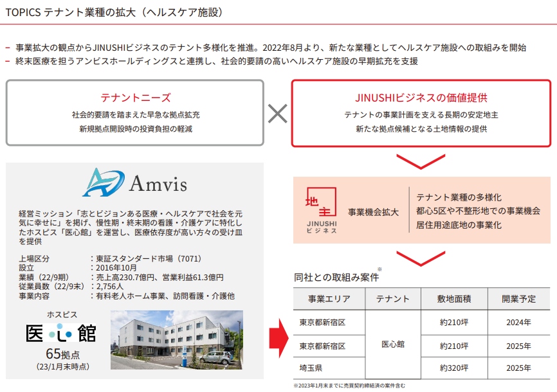The height and width of the screenshot is (392, 557).
Task: Click 東証スタンダード市場（7071） value
Action: coord(149,259)
